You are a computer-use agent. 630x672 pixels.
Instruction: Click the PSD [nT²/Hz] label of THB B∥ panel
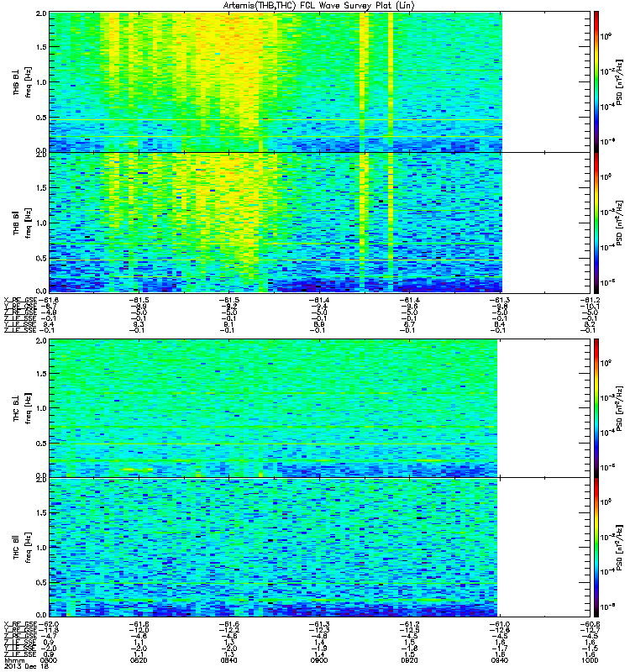click(620, 223)
